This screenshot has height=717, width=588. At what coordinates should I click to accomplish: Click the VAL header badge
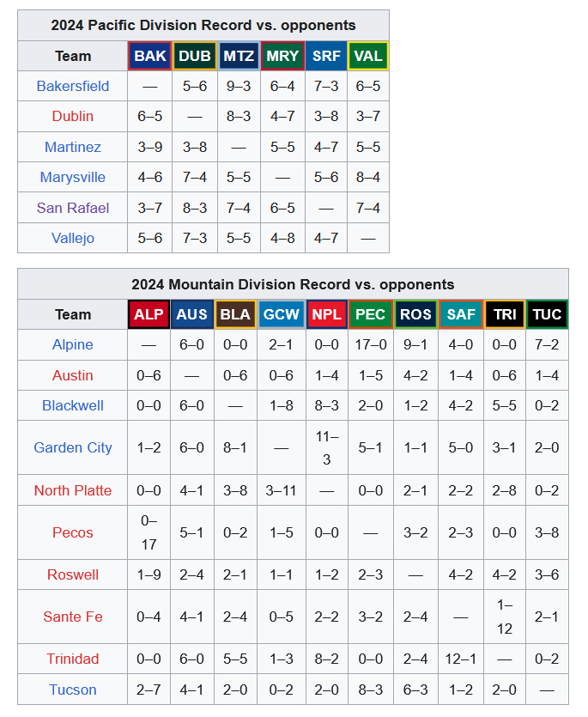368,56
